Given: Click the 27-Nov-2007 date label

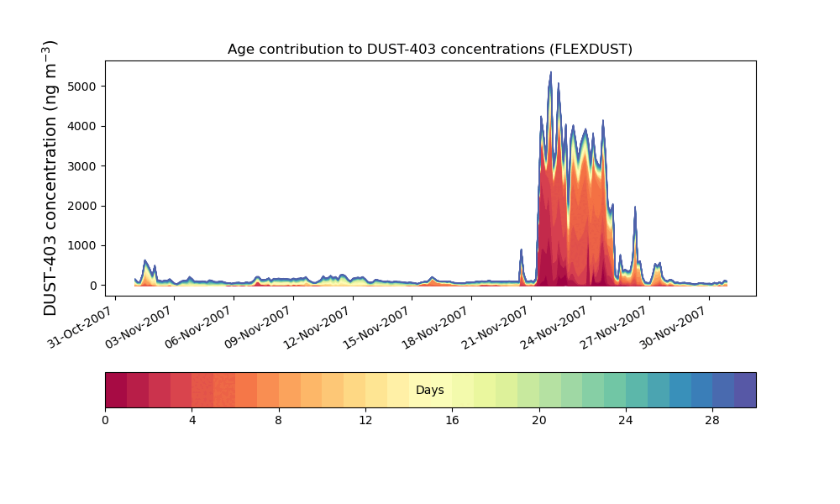Looking at the screenshot, I should pyautogui.click(x=616, y=327).
